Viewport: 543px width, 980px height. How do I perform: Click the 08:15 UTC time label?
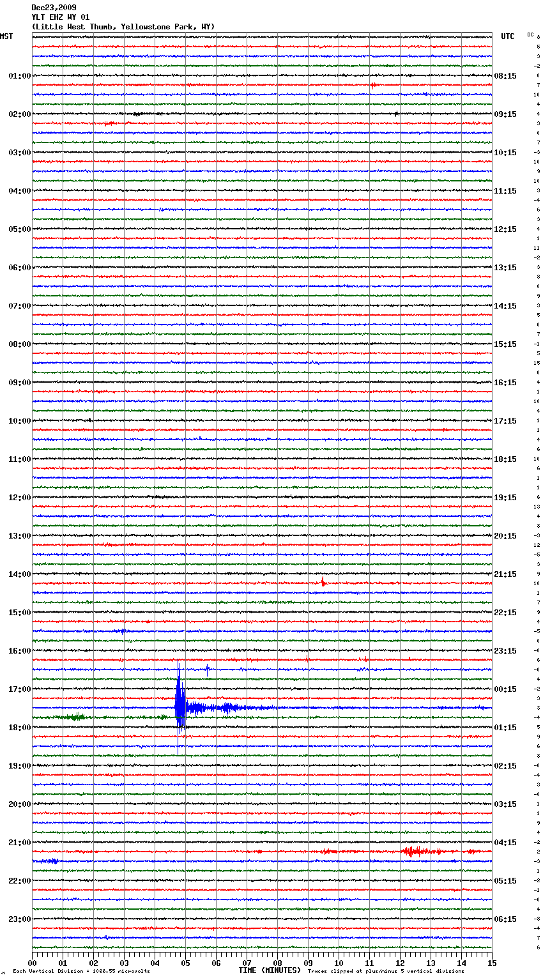click(505, 76)
